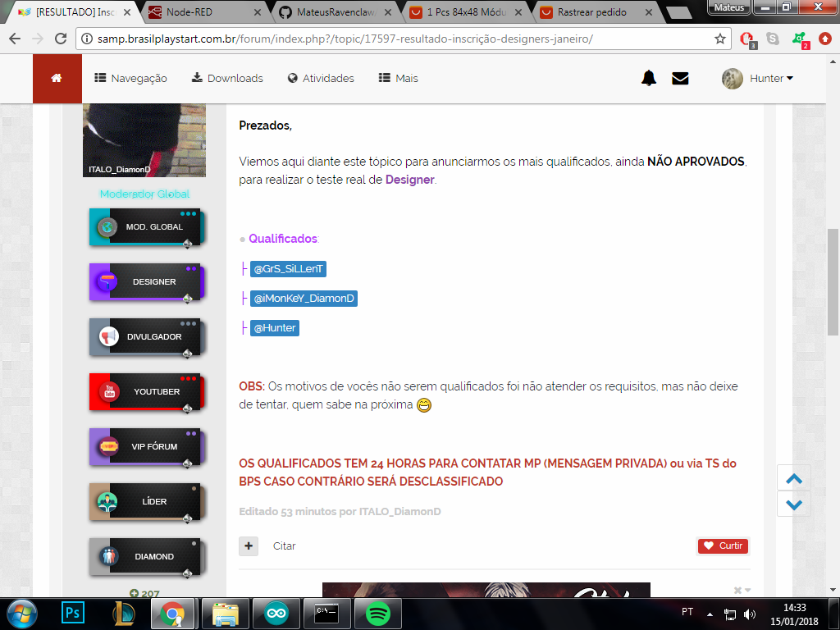840x630 pixels.
Task: Like the post with Curtir button
Action: pyautogui.click(x=723, y=546)
